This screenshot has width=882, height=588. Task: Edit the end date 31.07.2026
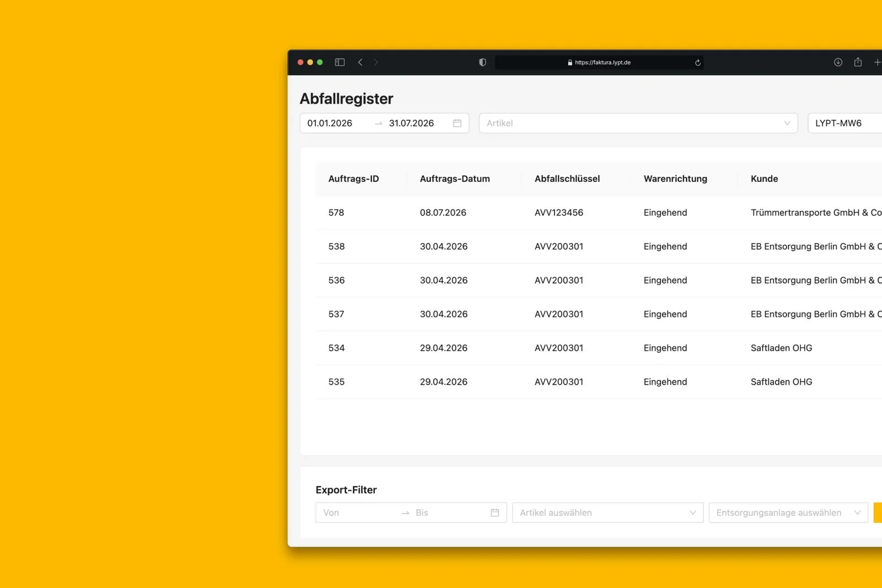(411, 123)
